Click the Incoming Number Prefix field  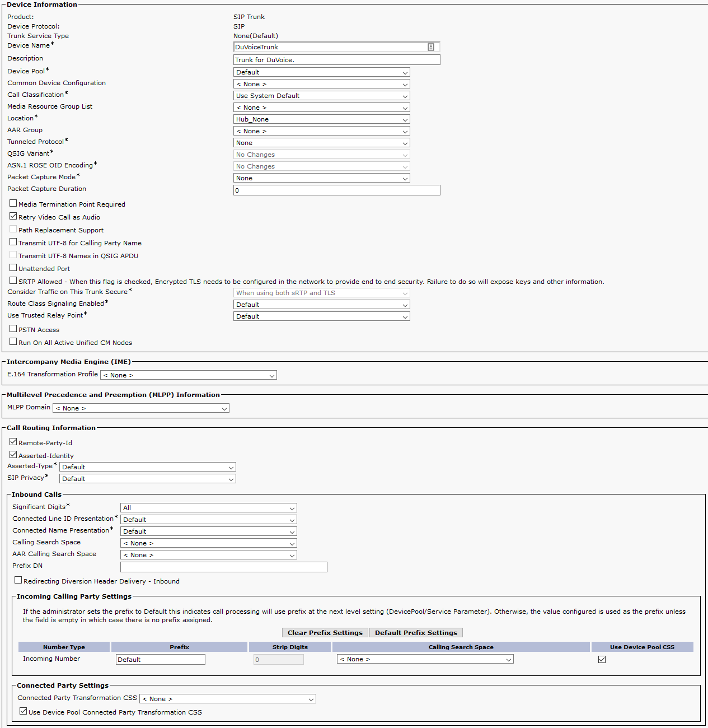[x=161, y=660]
